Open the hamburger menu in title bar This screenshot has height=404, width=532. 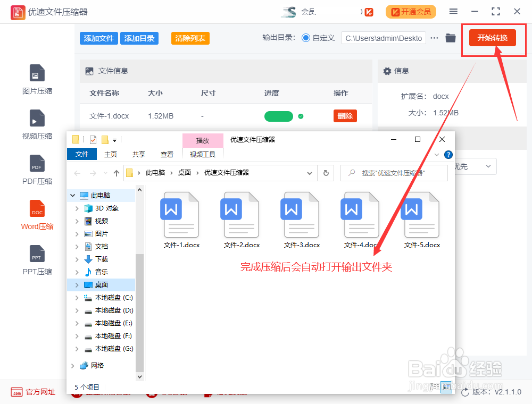coord(453,12)
